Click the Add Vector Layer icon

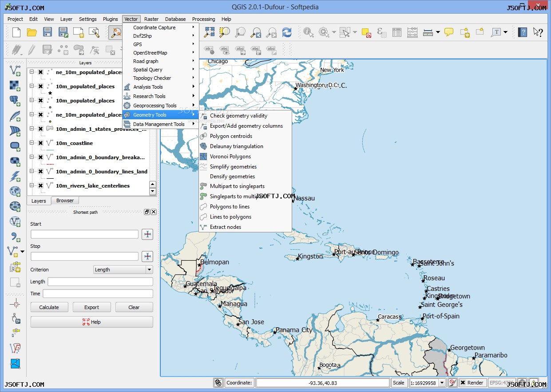(x=15, y=70)
